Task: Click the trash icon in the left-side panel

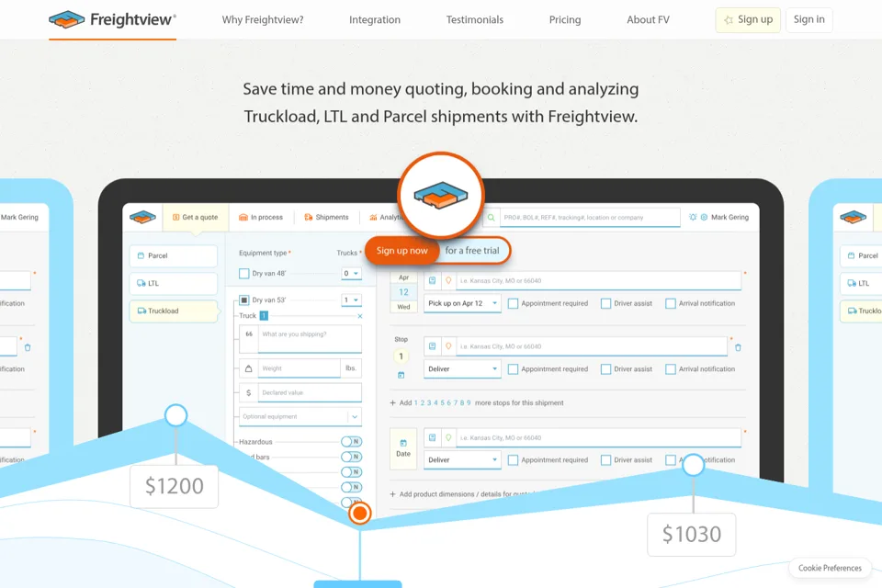Action: click(x=28, y=347)
